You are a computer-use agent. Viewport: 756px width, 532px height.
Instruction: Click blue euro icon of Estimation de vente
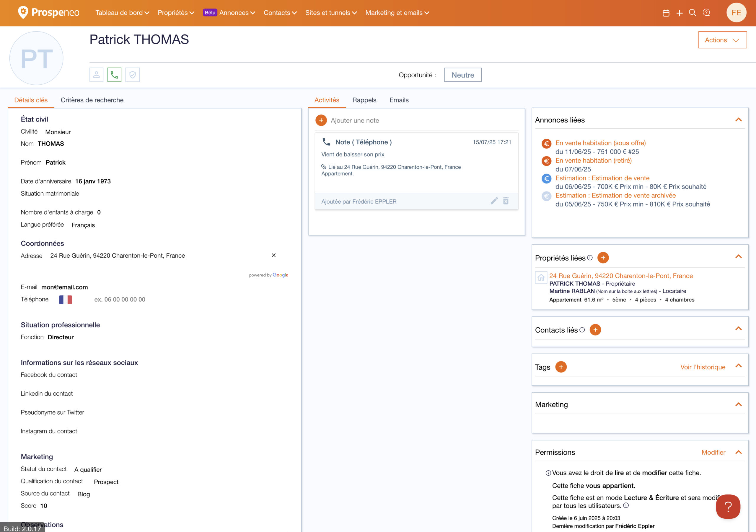[547, 178]
